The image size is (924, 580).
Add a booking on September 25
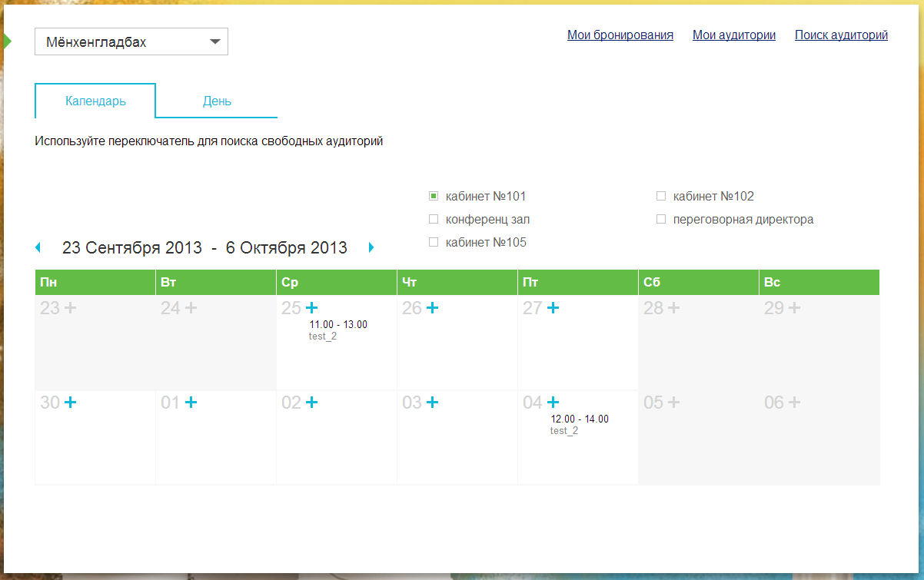pos(312,307)
